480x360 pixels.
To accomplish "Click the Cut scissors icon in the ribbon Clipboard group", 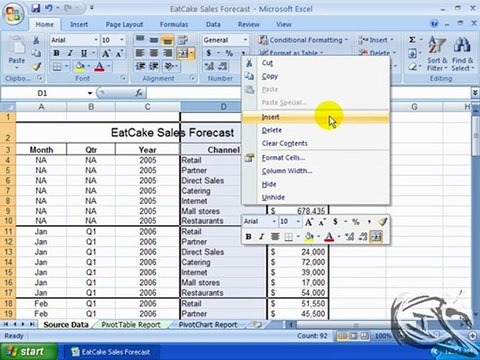I will [36, 40].
